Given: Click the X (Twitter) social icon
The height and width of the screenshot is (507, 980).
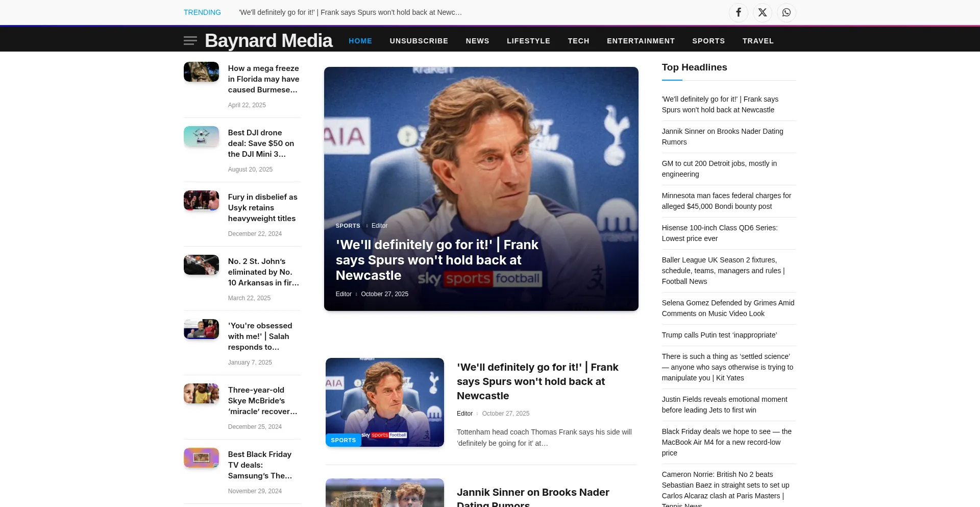Looking at the screenshot, I should [762, 12].
